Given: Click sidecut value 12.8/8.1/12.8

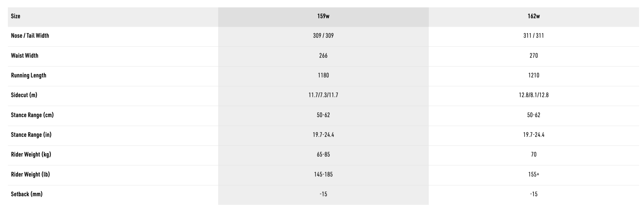Looking at the screenshot, I should [534, 95].
